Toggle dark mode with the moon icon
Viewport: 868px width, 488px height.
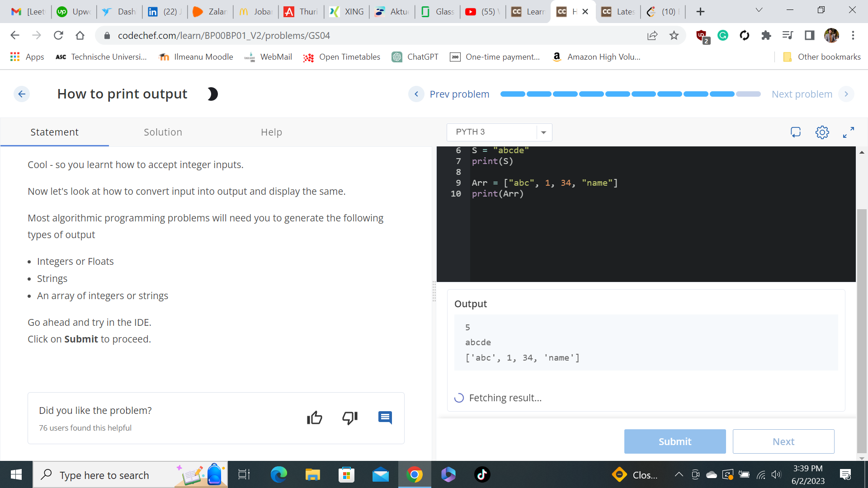point(212,94)
